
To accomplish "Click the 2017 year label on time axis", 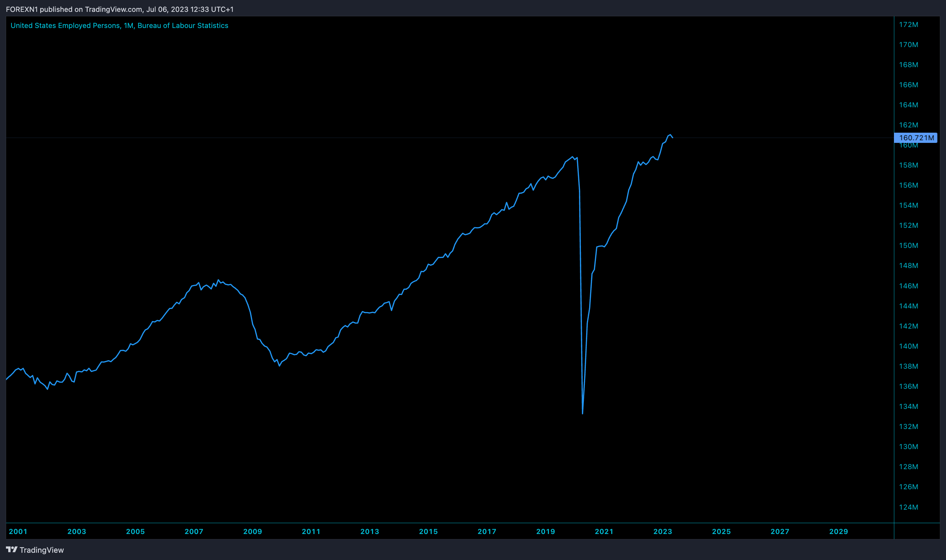I will pos(487,531).
